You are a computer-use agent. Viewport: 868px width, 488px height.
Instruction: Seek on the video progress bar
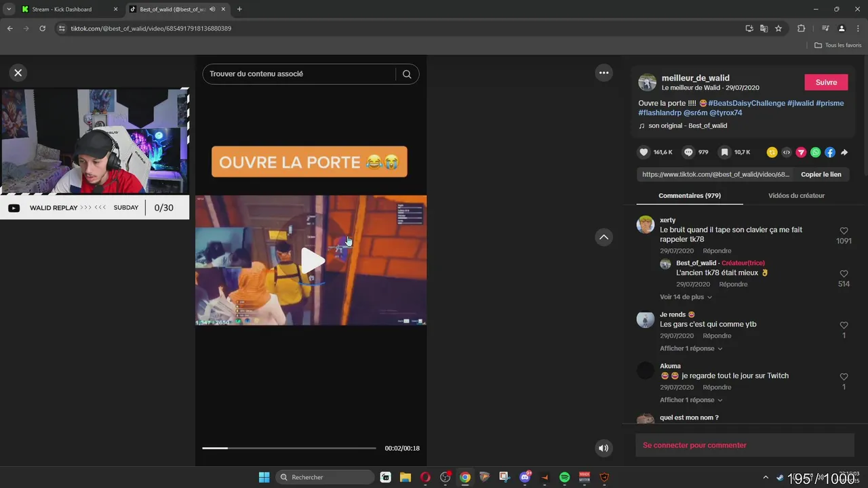pos(289,448)
